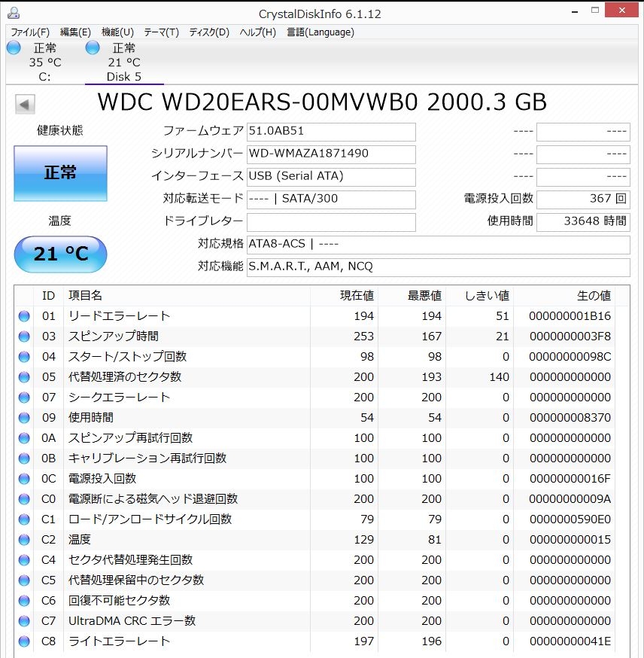Viewport: 644px width, 658px height.
Task: Click threshold value 140 in row 05
Action: coord(499,377)
